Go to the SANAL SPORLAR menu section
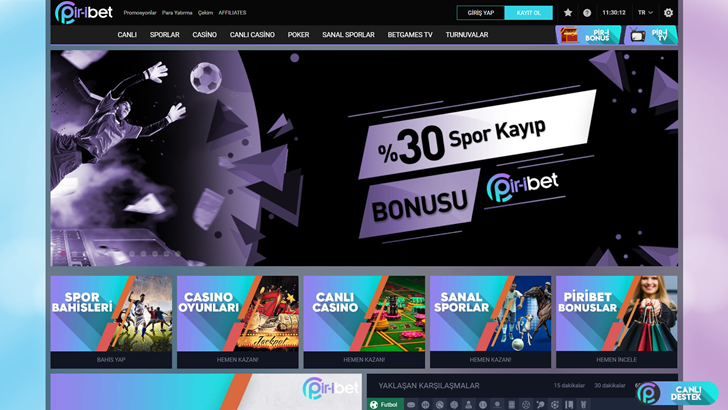This screenshot has width=728, height=410. [x=348, y=35]
